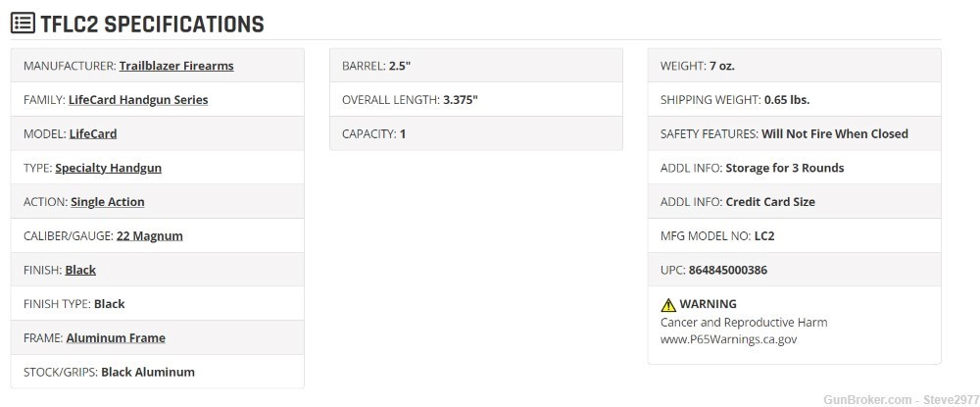Select the Single Action link
The width and height of the screenshot is (980, 407).
click(x=108, y=202)
